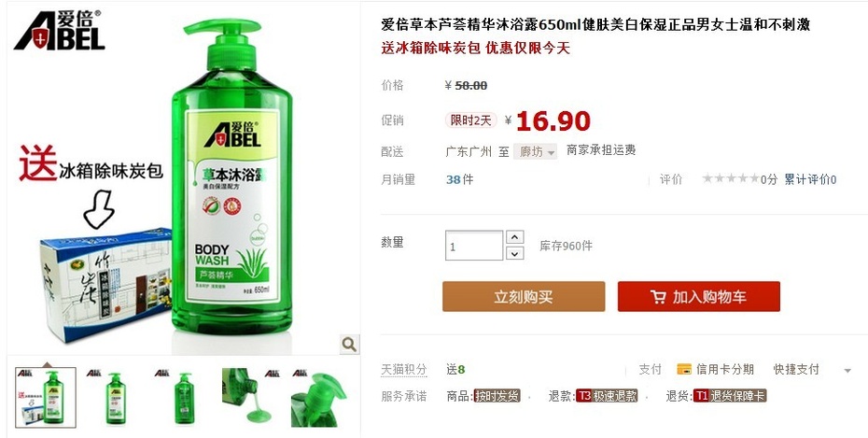Viewport: 868px width, 438px height.
Task: Open the 累计评价 reviews link
Action: pos(810,179)
